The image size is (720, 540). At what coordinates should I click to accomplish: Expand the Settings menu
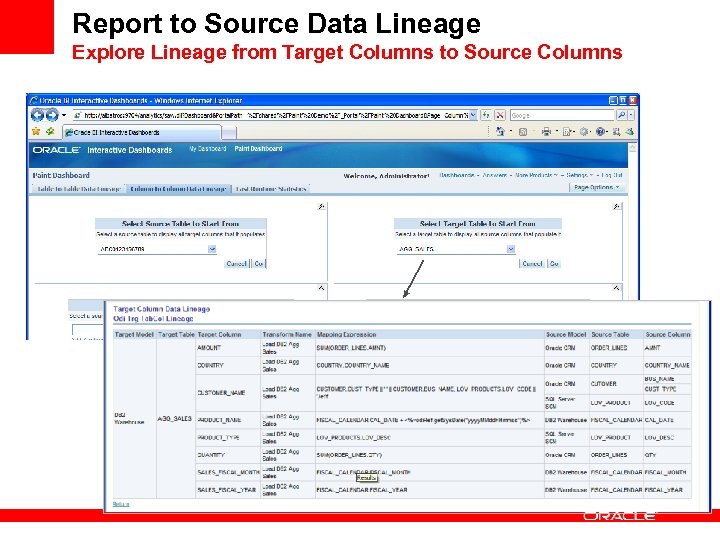[x=577, y=175]
